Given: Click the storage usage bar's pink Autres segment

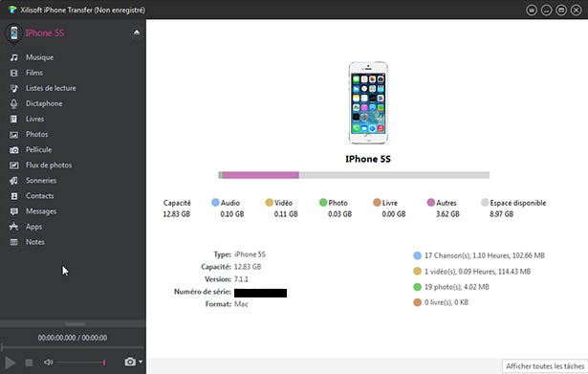Looking at the screenshot, I should [261, 175].
